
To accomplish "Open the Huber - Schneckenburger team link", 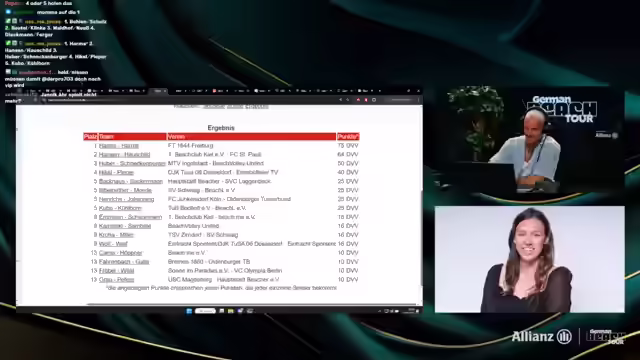I will 132,164.
